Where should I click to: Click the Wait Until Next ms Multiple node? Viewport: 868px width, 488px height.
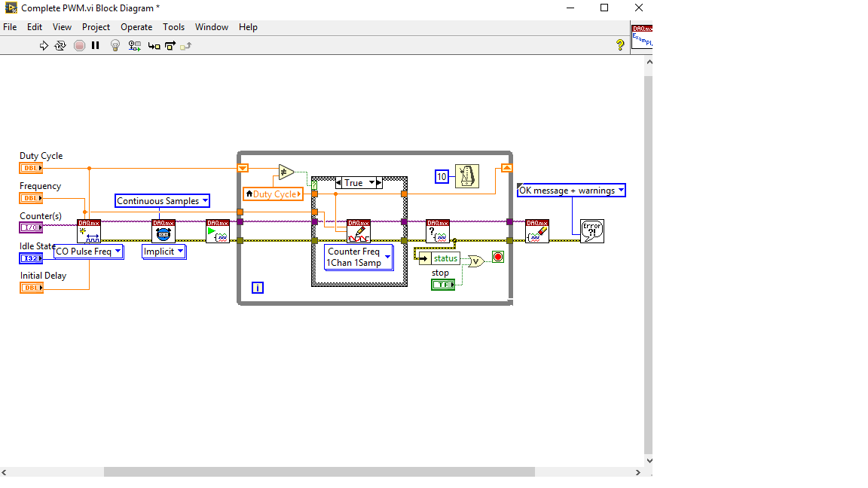(468, 175)
